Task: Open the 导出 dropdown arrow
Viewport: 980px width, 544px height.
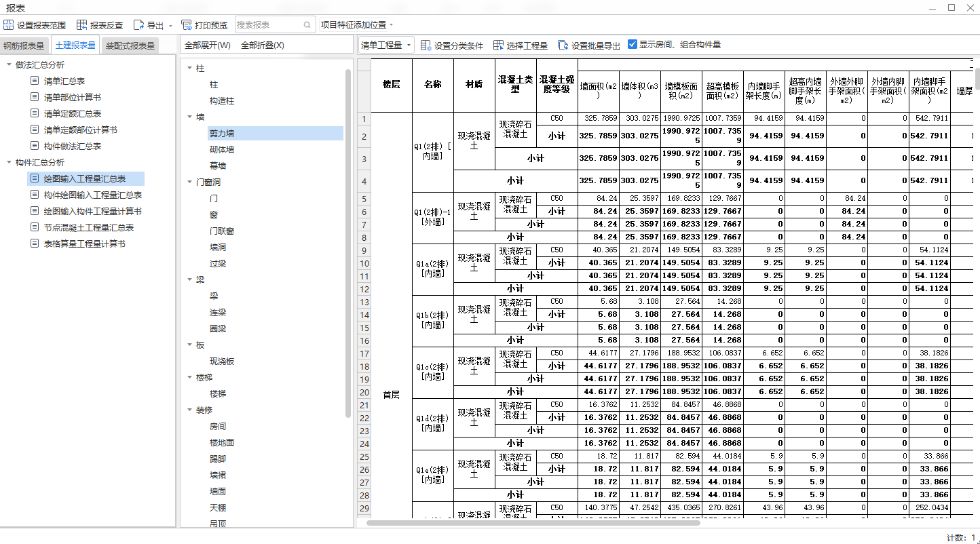Action: tap(170, 26)
